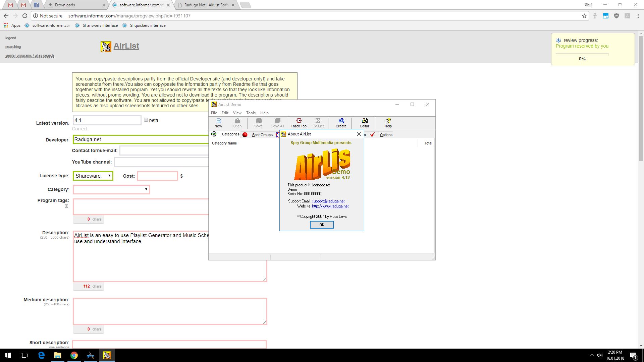The width and height of the screenshot is (644, 362).
Task: Click the http://www.raduga.net website link
Action: coord(330,206)
